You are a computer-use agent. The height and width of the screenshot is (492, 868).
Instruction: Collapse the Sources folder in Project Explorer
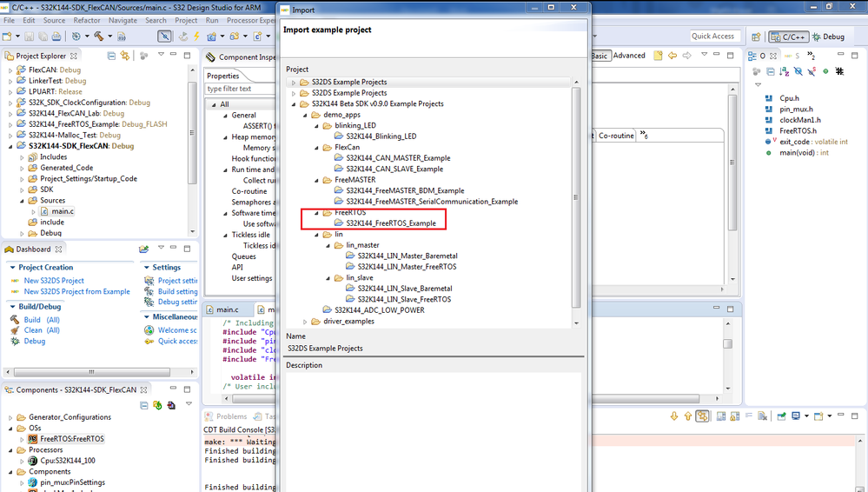(x=22, y=201)
